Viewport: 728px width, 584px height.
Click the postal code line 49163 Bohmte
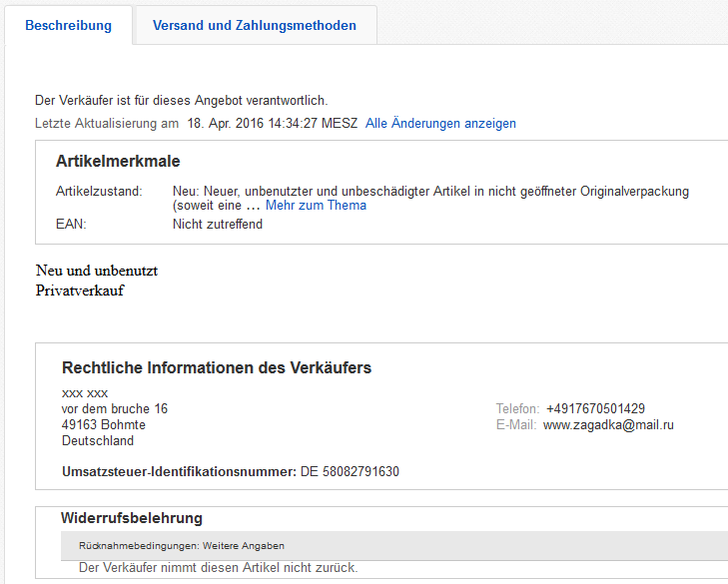[x=103, y=425]
